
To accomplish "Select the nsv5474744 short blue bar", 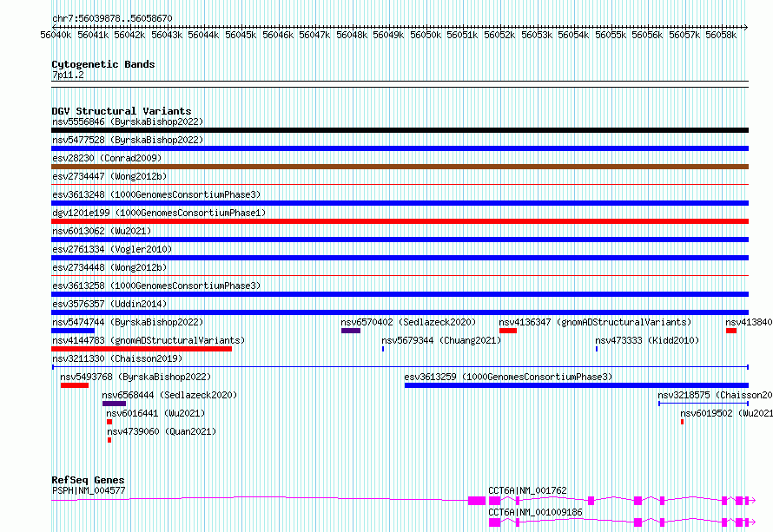I will 73,331.
